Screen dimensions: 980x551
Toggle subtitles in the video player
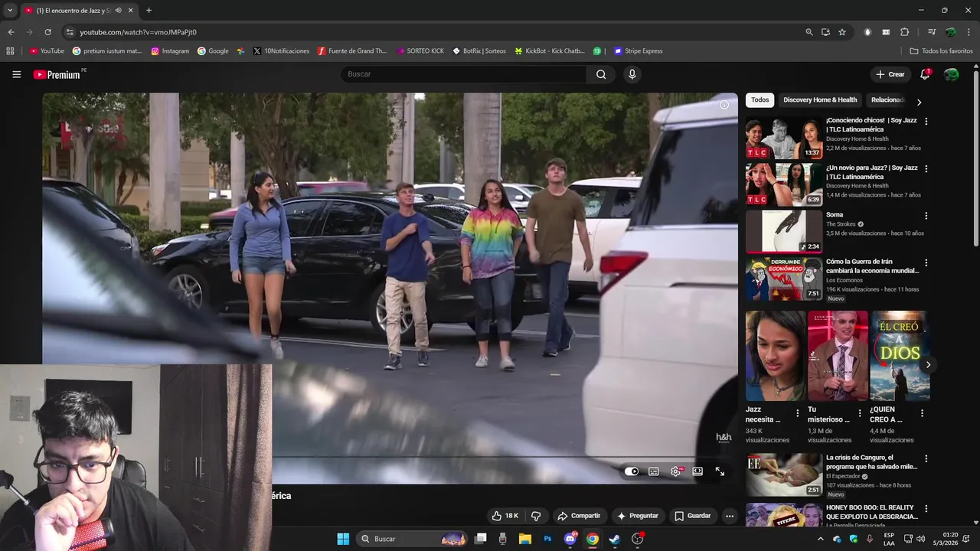(654, 471)
